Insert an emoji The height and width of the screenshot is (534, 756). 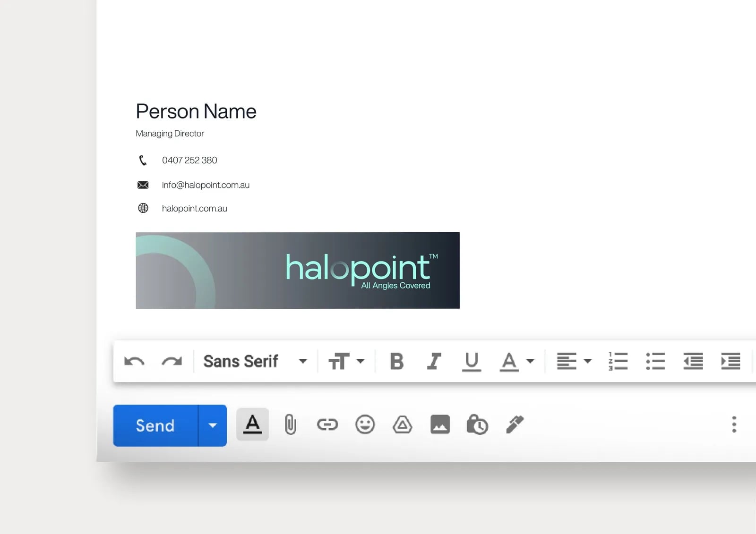[365, 424]
